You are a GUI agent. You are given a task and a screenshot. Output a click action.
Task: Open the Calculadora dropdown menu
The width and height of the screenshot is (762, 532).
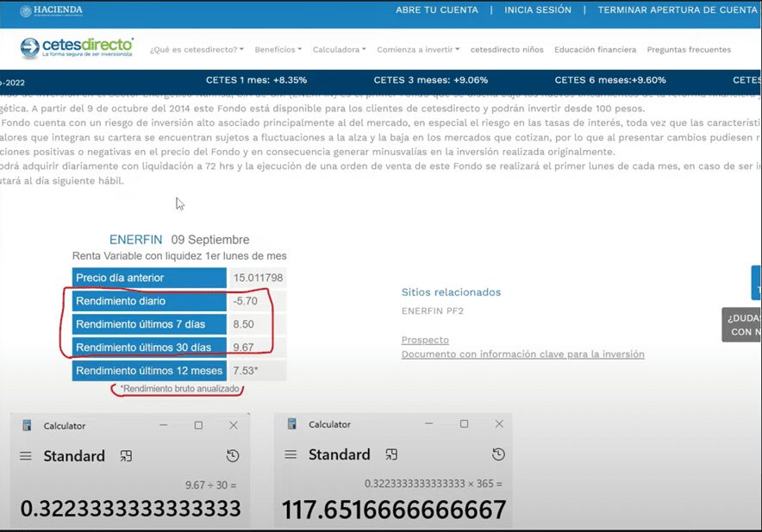click(x=339, y=50)
